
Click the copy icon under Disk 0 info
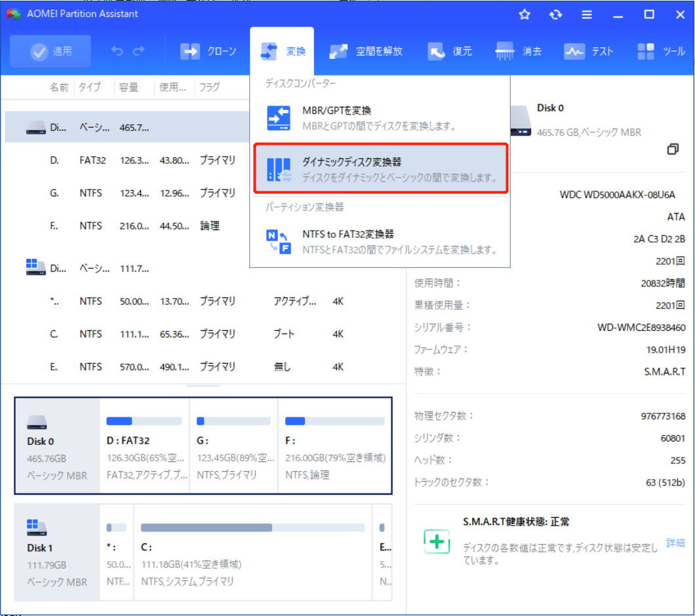click(673, 149)
